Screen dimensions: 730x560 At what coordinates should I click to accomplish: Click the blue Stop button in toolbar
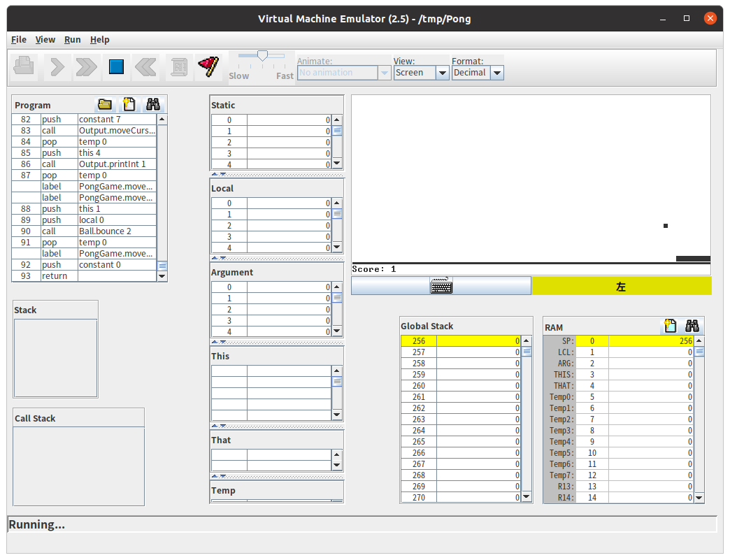click(x=116, y=67)
